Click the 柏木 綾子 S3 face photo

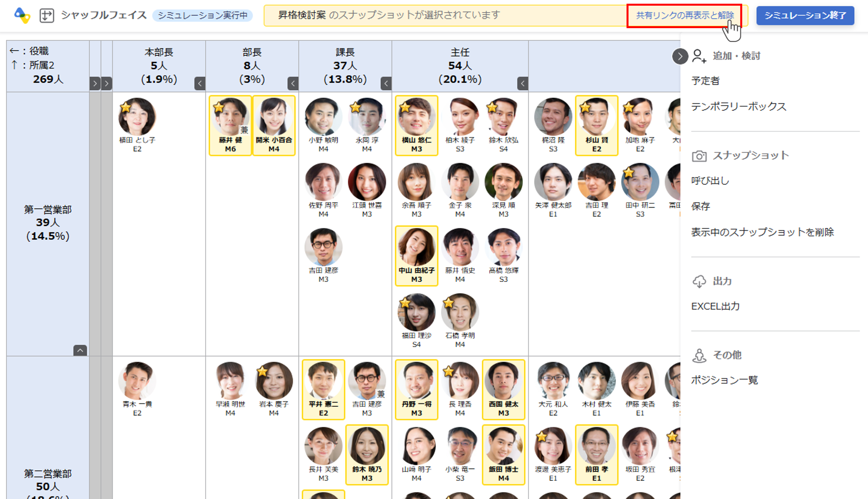pyautogui.click(x=460, y=117)
